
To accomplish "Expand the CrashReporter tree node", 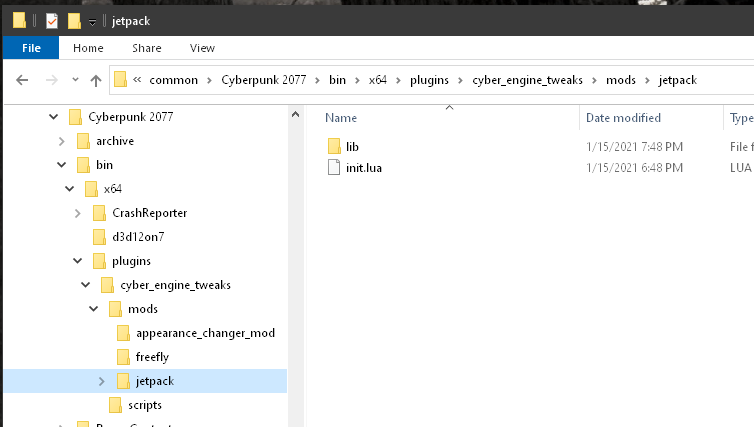I will (x=78, y=213).
